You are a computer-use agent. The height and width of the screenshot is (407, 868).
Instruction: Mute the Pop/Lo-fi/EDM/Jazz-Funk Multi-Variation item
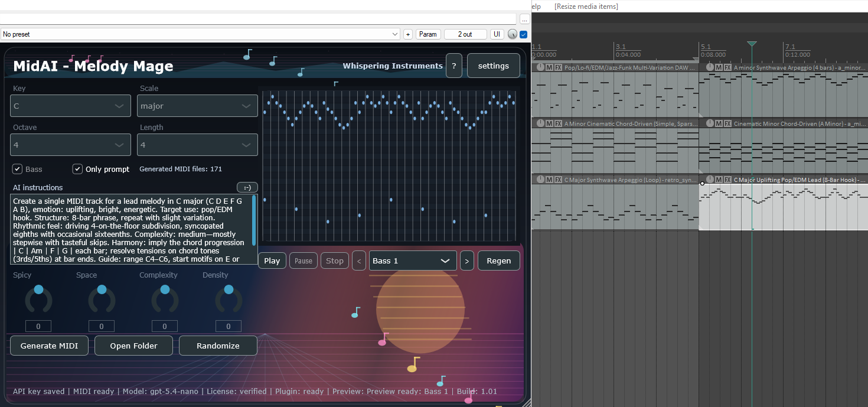click(x=549, y=68)
